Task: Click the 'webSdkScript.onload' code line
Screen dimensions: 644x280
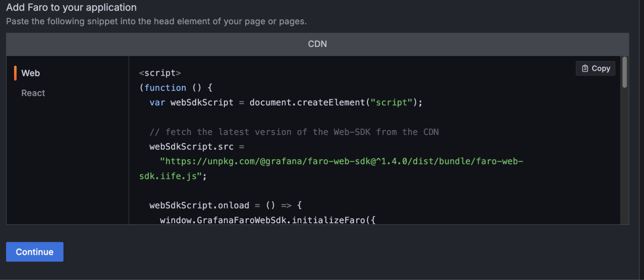Action: point(226,206)
